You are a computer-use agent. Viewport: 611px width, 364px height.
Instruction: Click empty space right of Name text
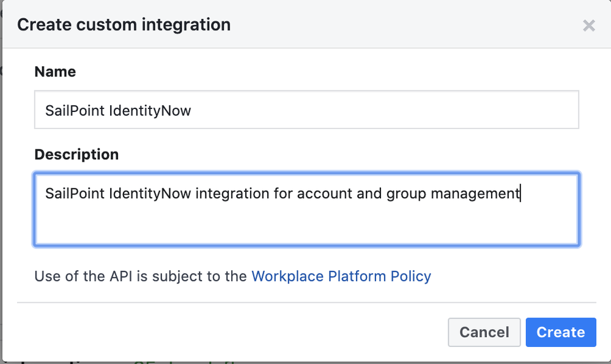coord(398,111)
